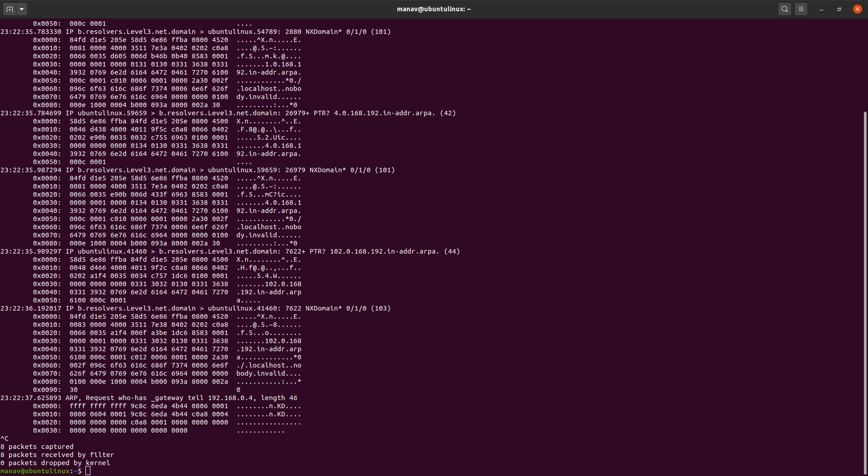
Task: Click 'body.invalid....' ASCII text
Action: click(269, 373)
